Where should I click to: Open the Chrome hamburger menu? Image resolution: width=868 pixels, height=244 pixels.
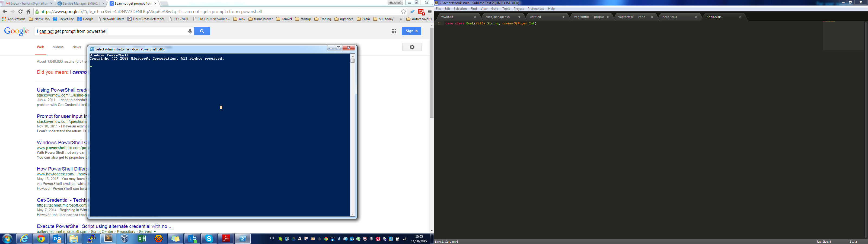430,11
